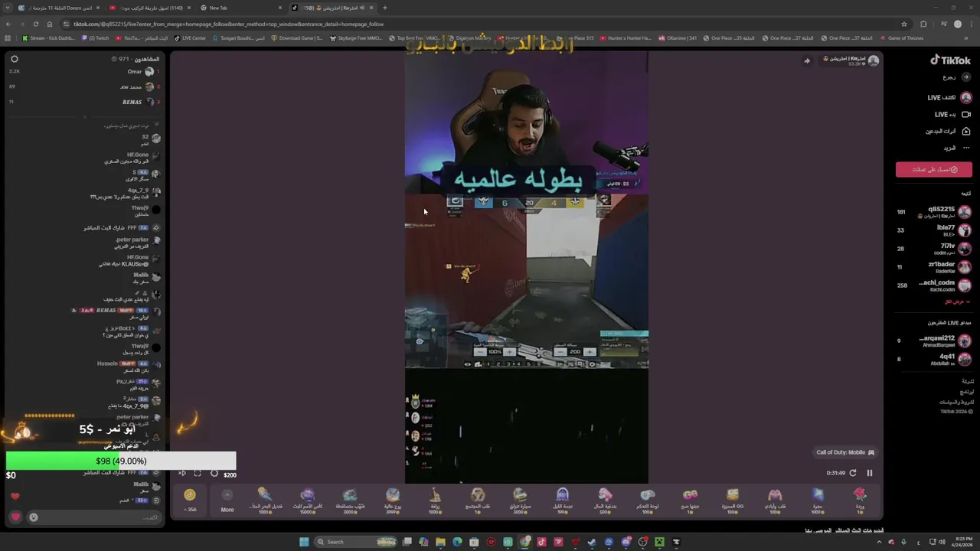The height and width of the screenshot is (551, 980).
Task: Open the Hunter x Hunter bookmark
Action: coord(626,37)
